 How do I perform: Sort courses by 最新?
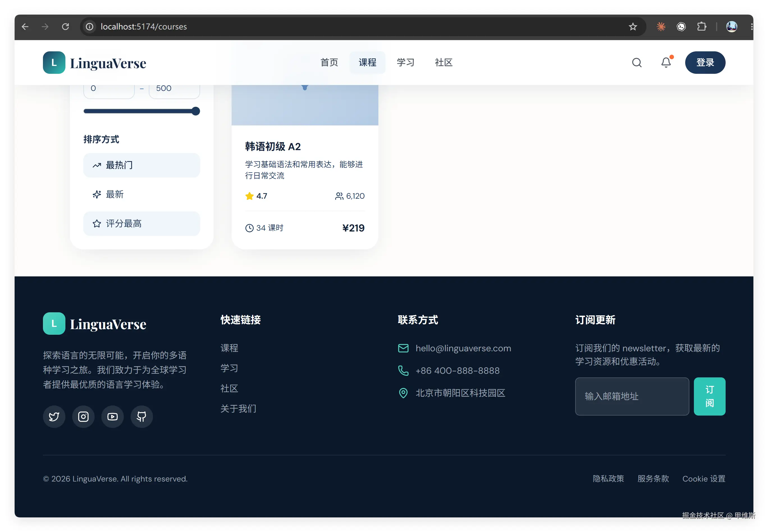tap(141, 194)
